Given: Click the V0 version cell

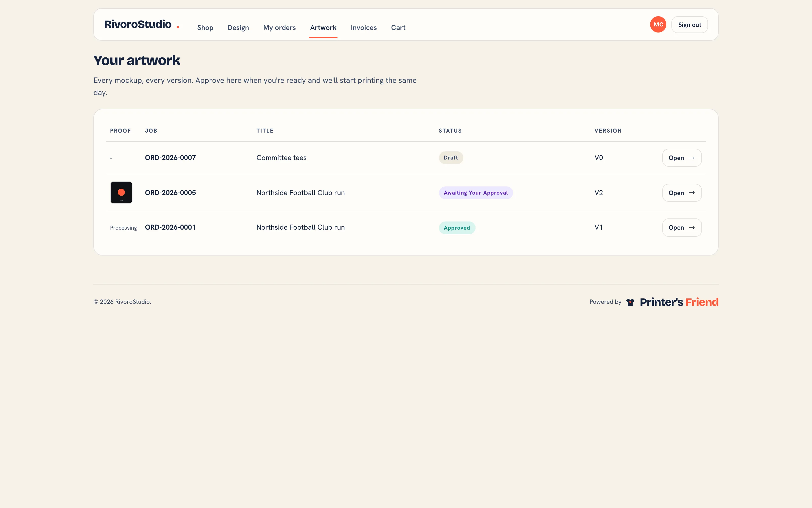Looking at the screenshot, I should (599, 157).
